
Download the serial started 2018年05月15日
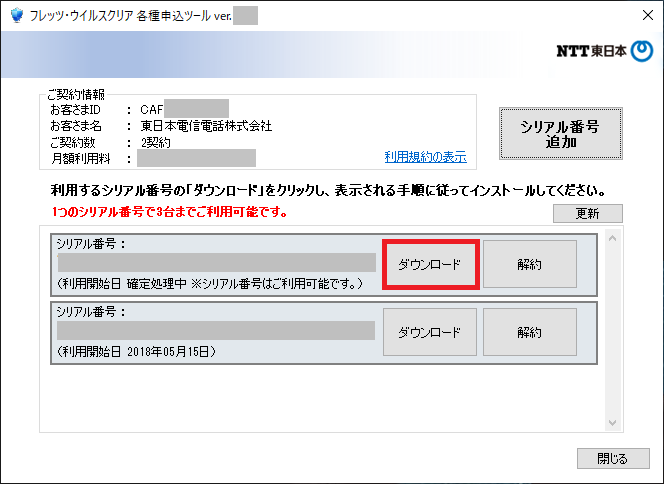(x=429, y=331)
